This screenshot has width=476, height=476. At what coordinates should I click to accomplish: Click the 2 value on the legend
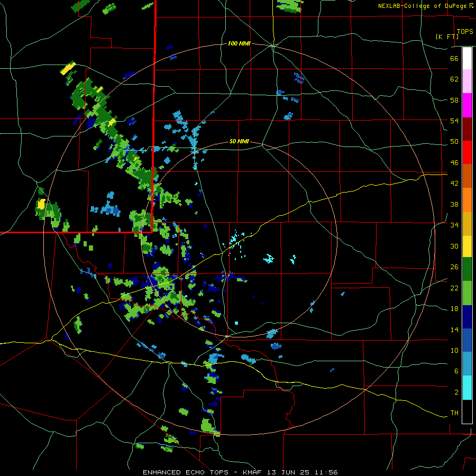(x=456, y=392)
